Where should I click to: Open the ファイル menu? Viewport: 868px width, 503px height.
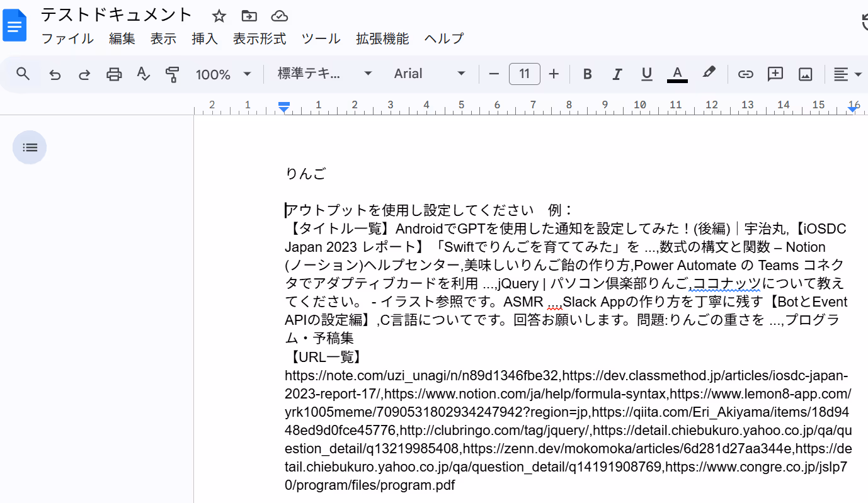67,39
